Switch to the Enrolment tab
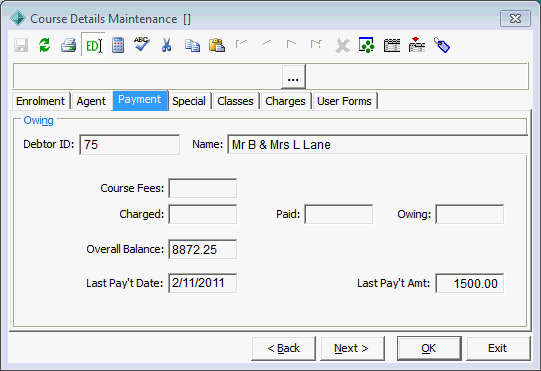Viewport: 541px width, 371px height. (x=40, y=101)
